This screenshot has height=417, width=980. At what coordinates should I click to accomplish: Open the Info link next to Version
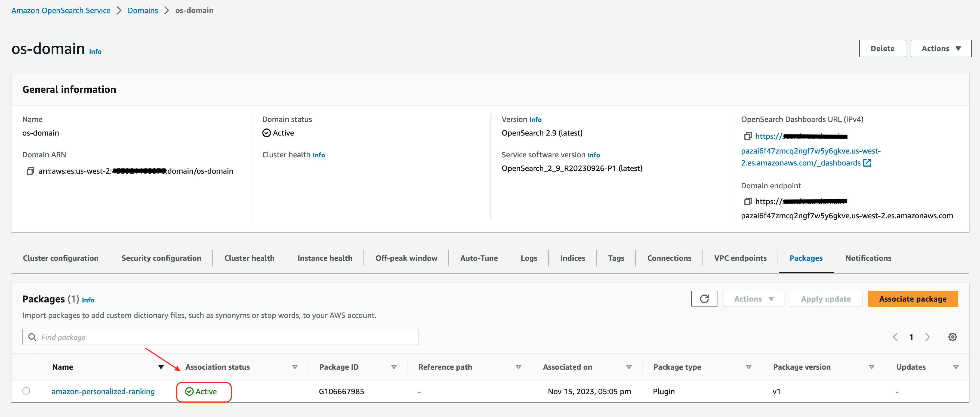(535, 120)
